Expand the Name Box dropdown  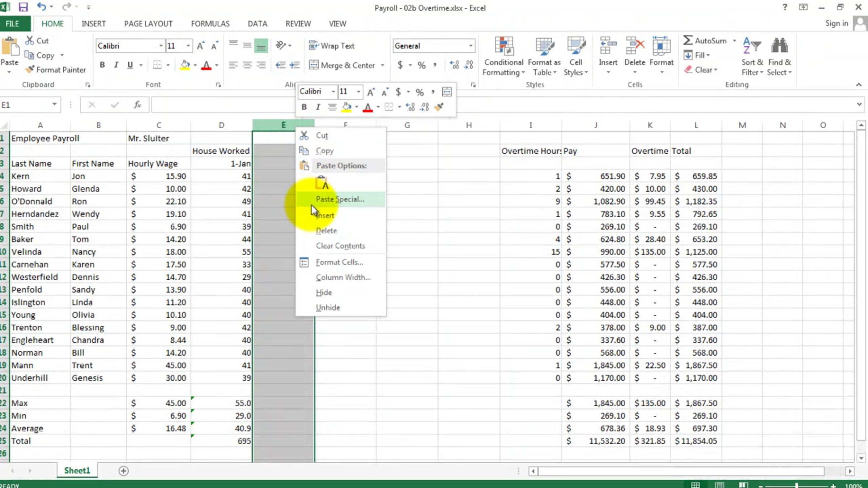pos(54,104)
